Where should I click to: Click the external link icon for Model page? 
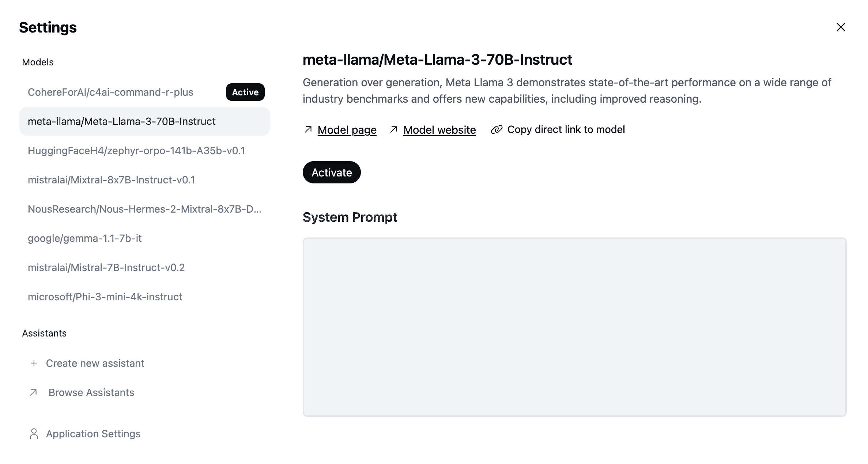[308, 129]
